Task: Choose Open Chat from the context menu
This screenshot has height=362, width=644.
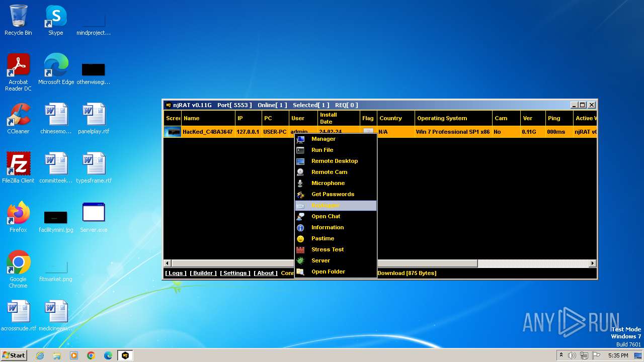Action: pyautogui.click(x=336, y=216)
